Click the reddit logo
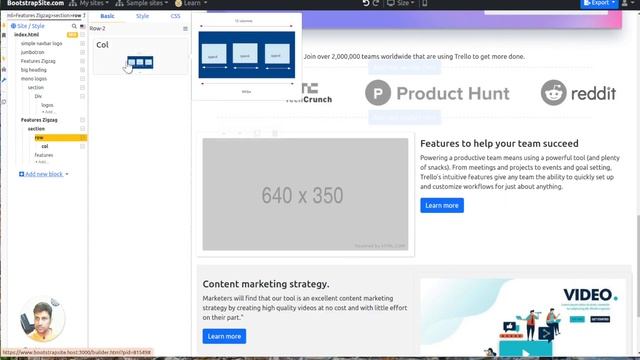 pyautogui.click(x=578, y=93)
